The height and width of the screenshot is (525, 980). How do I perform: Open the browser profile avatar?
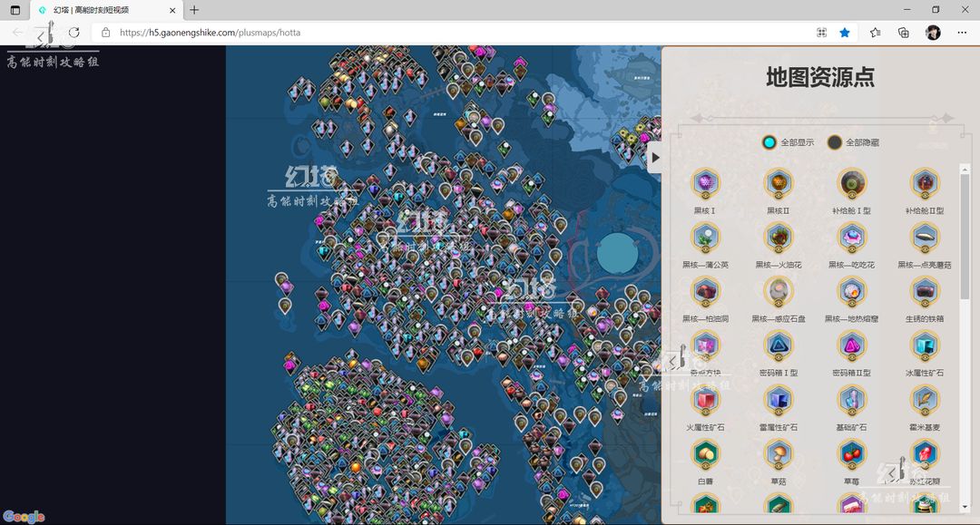click(933, 33)
